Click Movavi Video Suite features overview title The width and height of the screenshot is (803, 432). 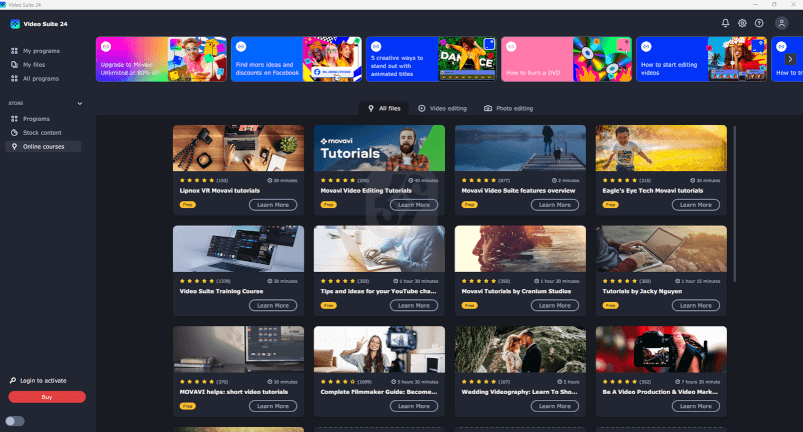coord(518,190)
